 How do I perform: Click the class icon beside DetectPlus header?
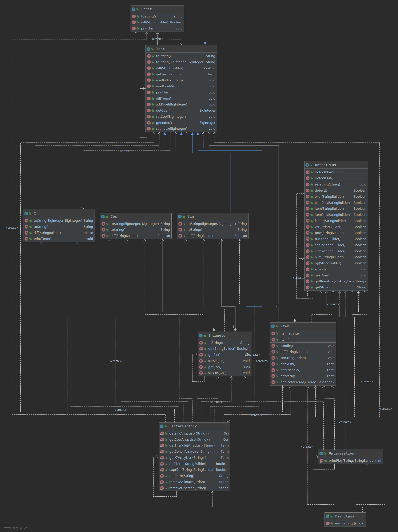click(x=307, y=165)
